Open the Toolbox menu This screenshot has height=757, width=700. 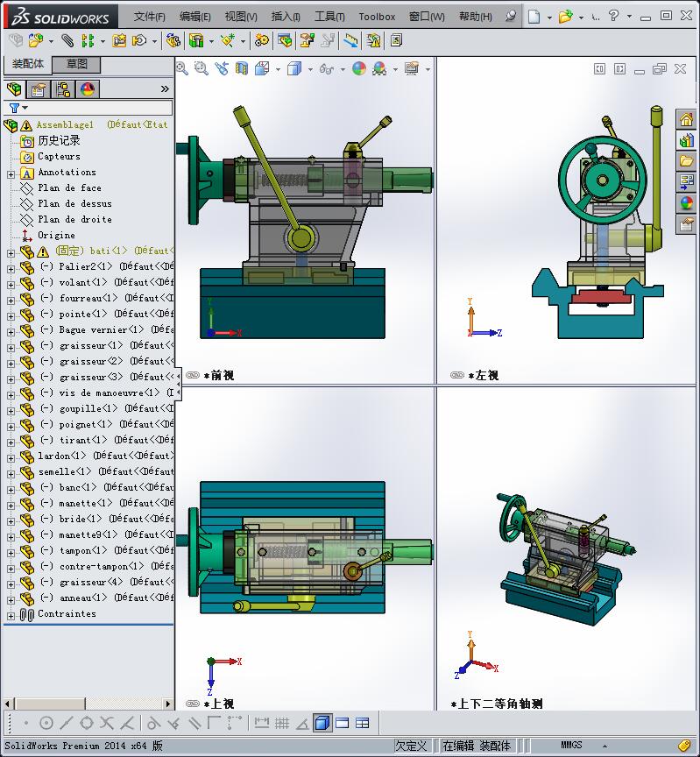[377, 17]
